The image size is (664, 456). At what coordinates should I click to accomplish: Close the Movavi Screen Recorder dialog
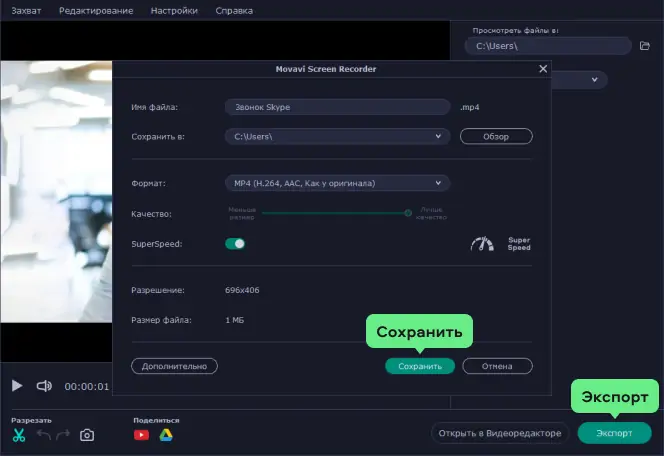pos(543,69)
